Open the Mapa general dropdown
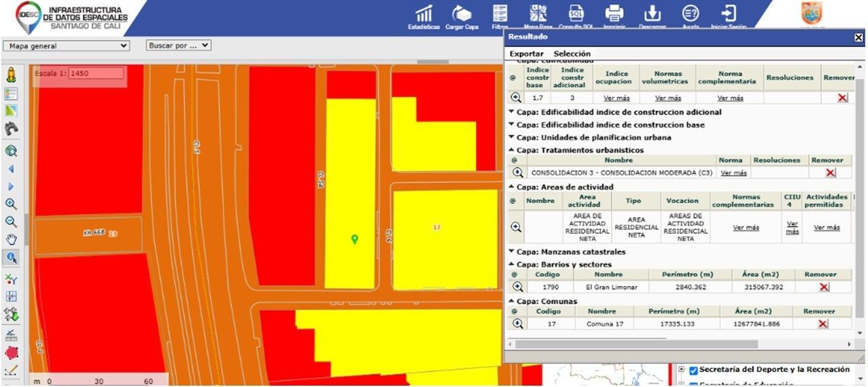The height and width of the screenshot is (387, 868). (x=66, y=46)
